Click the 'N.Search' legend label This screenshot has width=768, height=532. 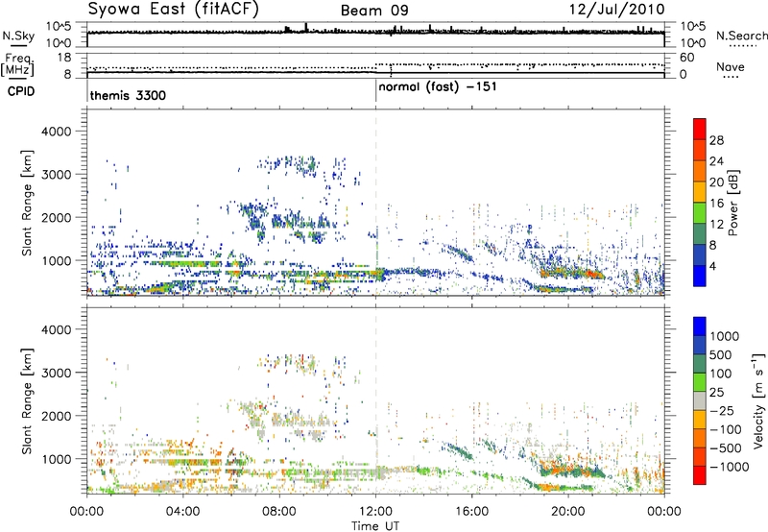(x=741, y=36)
